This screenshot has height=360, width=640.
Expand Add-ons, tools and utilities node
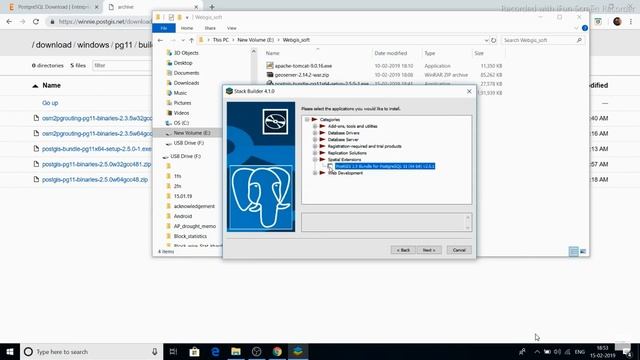tap(315, 126)
